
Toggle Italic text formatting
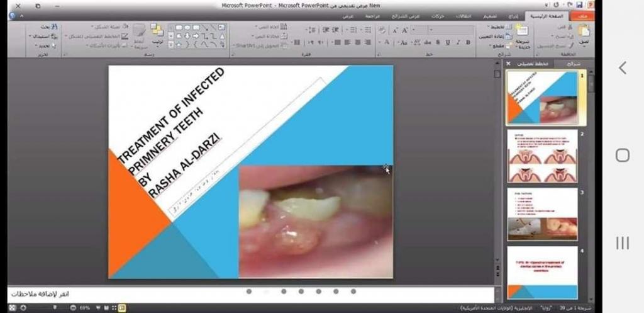click(x=457, y=42)
